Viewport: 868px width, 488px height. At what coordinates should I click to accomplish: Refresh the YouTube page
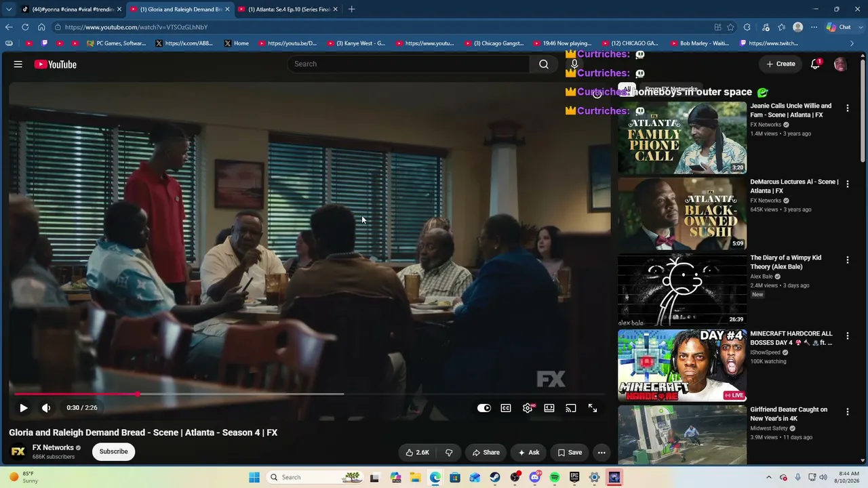click(25, 27)
